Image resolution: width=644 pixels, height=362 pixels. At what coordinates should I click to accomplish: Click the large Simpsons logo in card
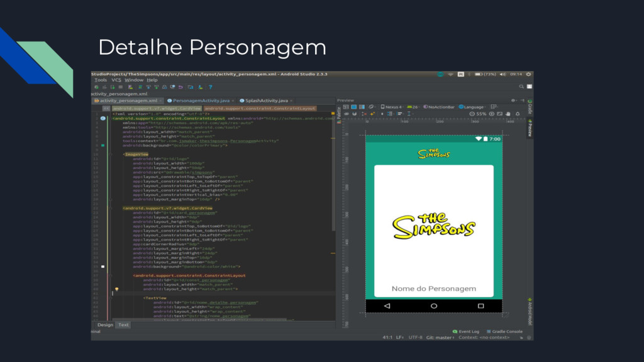434,226
